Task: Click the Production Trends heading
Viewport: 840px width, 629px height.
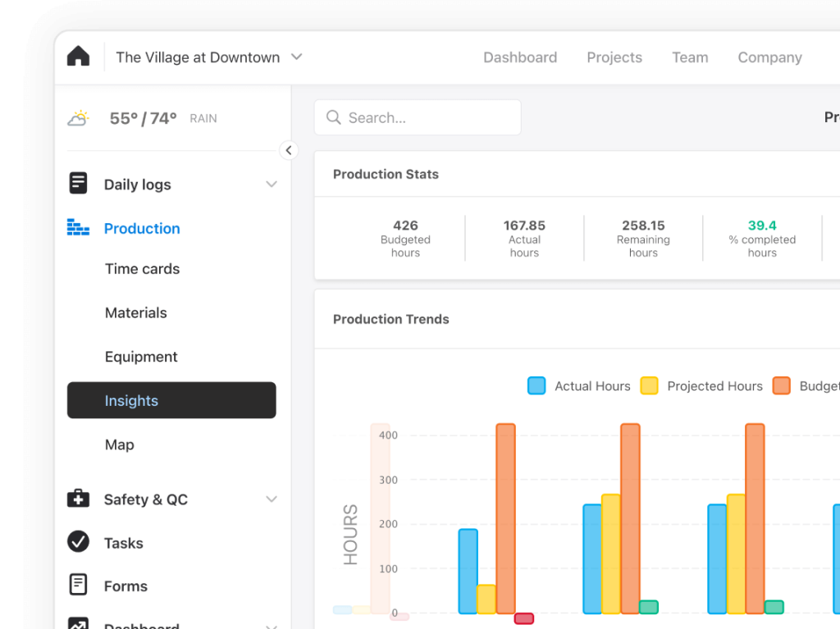Action: point(391,319)
